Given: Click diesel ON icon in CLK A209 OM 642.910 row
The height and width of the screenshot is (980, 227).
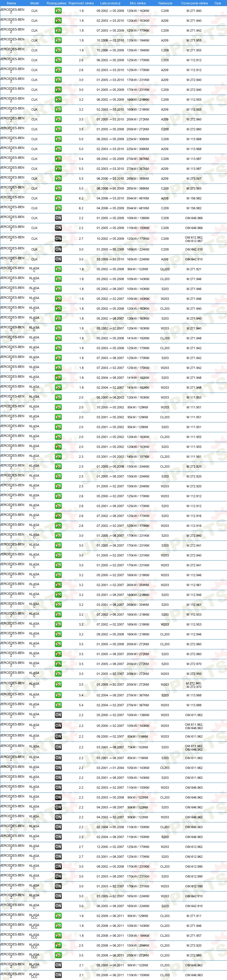Looking at the screenshot, I should point(58,259).
